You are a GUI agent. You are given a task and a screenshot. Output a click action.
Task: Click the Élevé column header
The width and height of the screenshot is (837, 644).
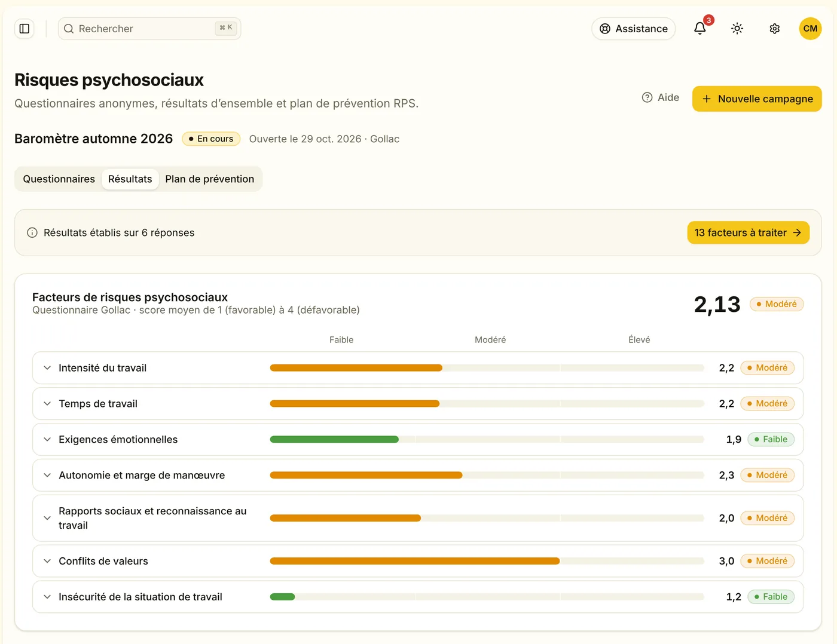639,340
